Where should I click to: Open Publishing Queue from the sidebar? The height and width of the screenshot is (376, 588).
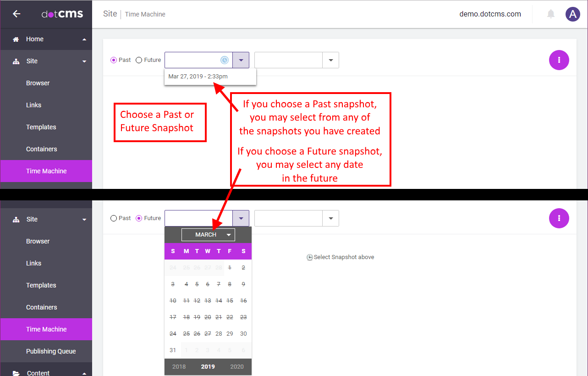click(x=51, y=351)
